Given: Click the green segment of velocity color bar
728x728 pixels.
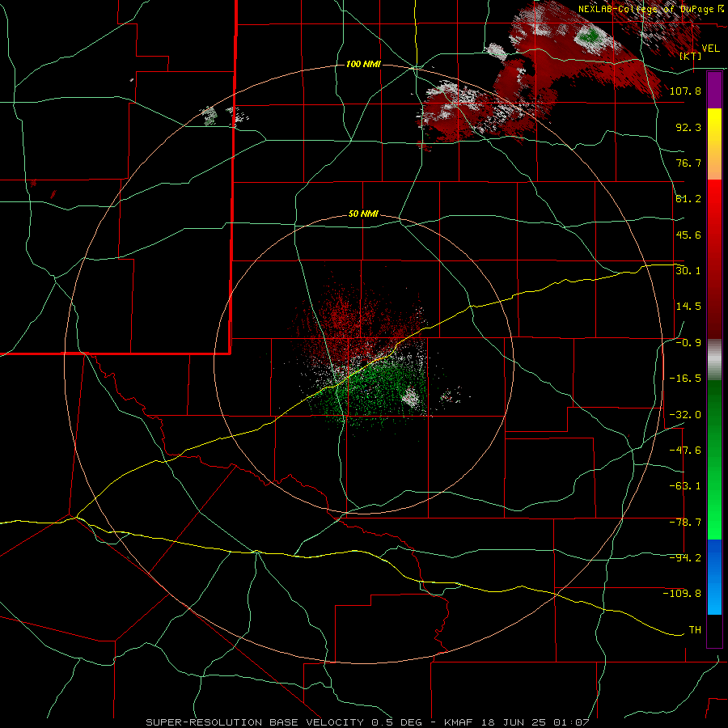Looking at the screenshot, I should (x=714, y=459).
